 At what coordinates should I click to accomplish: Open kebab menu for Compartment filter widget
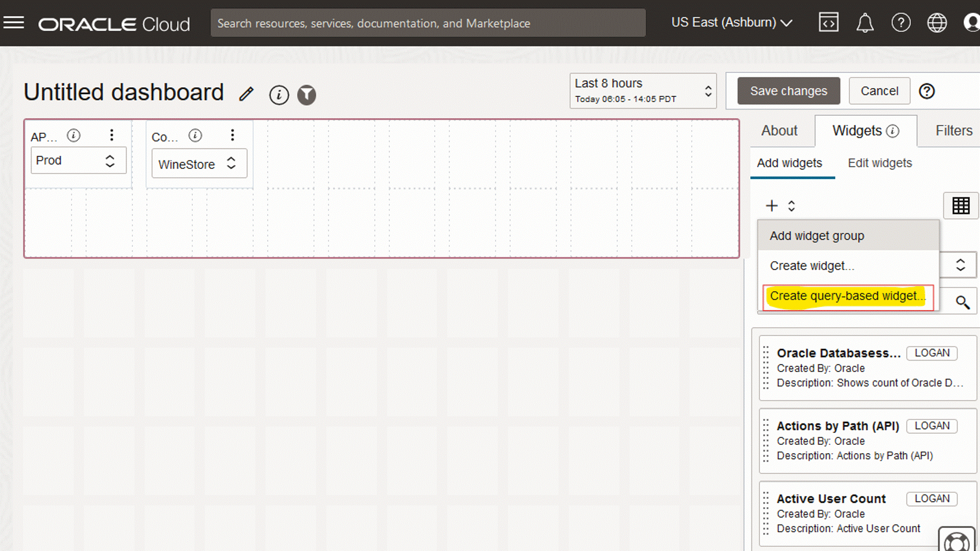[232, 135]
